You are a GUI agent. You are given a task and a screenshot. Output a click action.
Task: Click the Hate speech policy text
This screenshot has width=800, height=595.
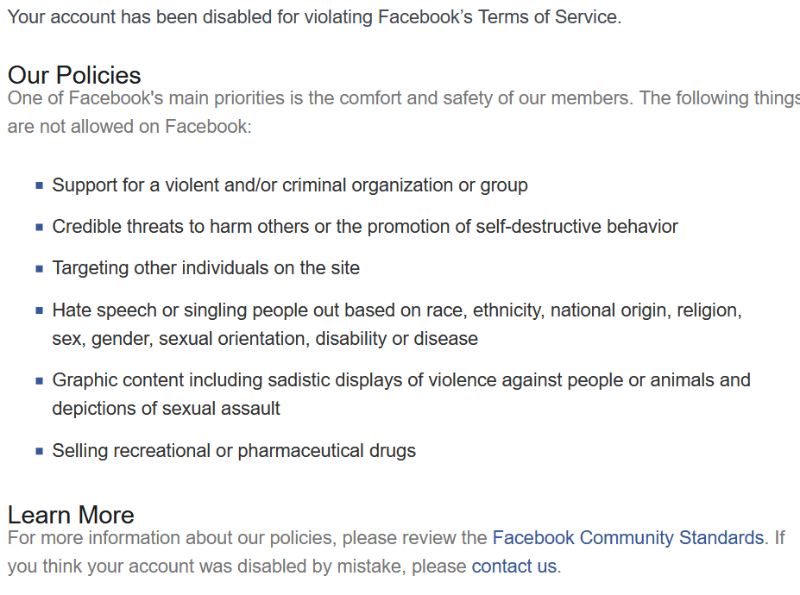(x=397, y=310)
